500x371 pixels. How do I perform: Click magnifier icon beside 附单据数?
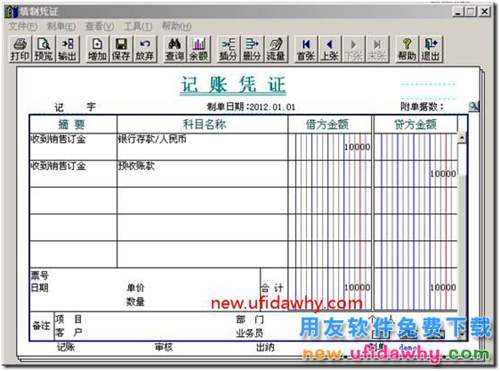(x=474, y=107)
